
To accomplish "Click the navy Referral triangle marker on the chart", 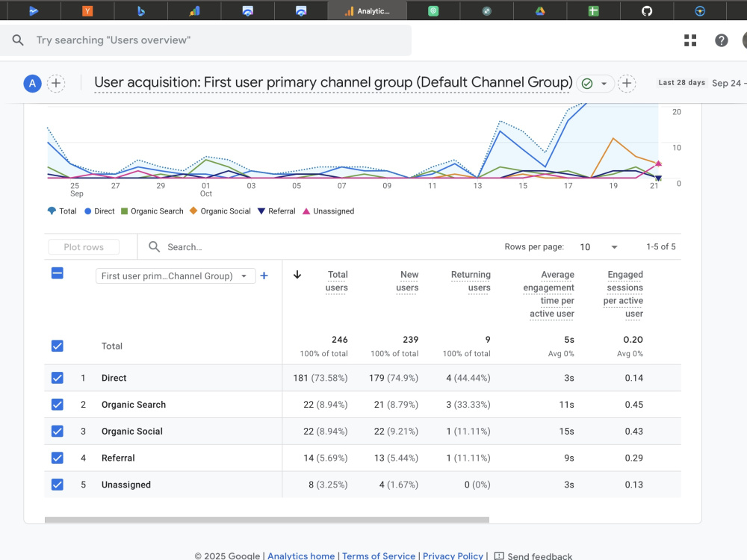I will click(658, 178).
